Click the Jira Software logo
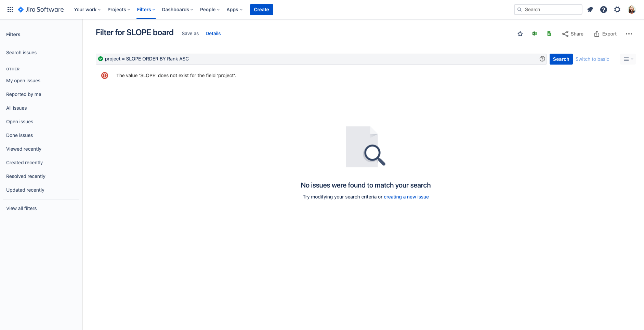This screenshot has width=644, height=330. point(41,10)
